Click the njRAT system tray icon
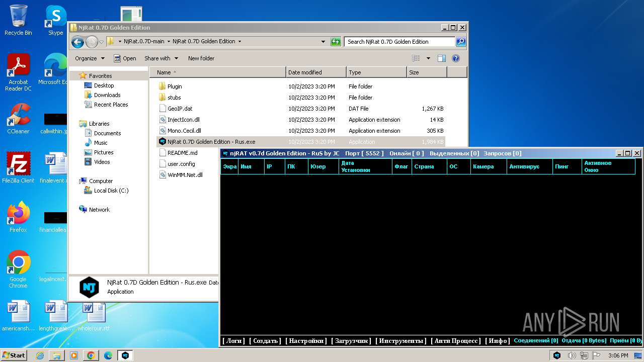Viewport: 644px width, 362px height. pos(557,355)
